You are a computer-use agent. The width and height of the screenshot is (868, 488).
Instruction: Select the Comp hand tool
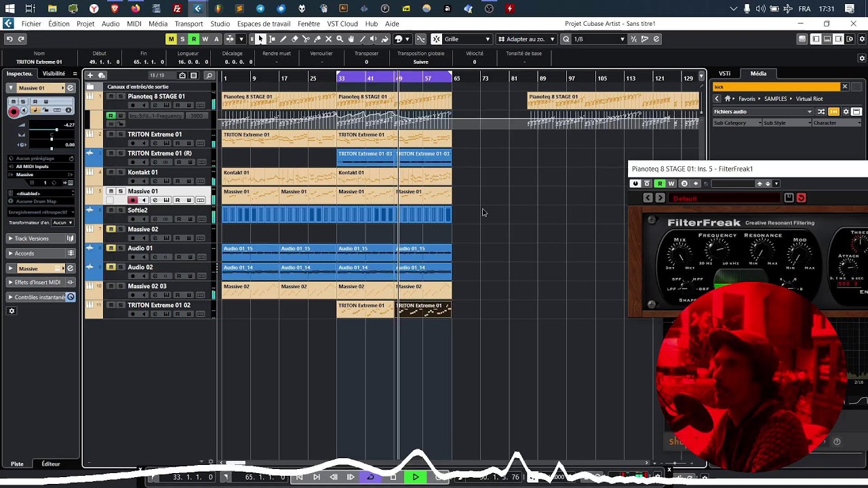point(351,39)
